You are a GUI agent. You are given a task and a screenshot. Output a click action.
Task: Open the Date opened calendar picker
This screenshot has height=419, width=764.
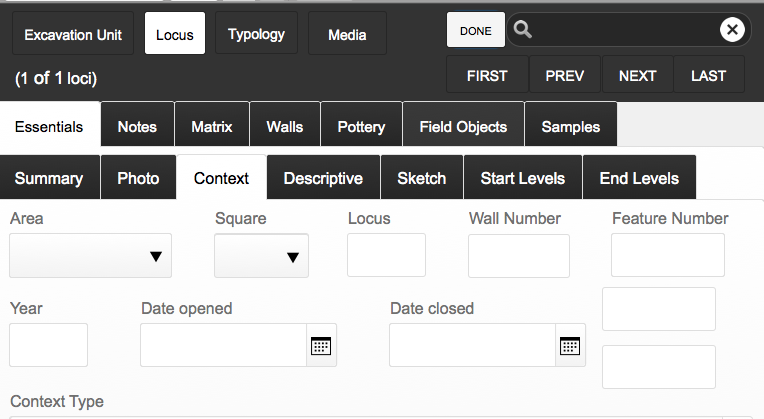321,345
